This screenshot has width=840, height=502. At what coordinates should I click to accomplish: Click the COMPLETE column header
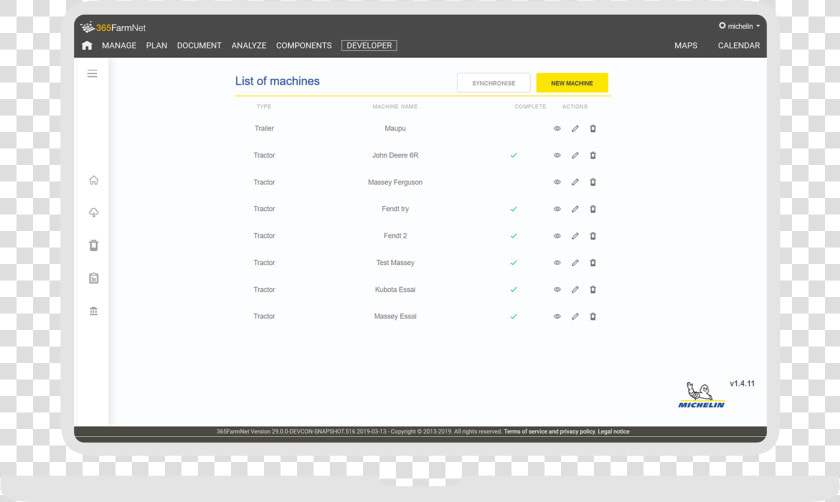click(x=530, y=107)
